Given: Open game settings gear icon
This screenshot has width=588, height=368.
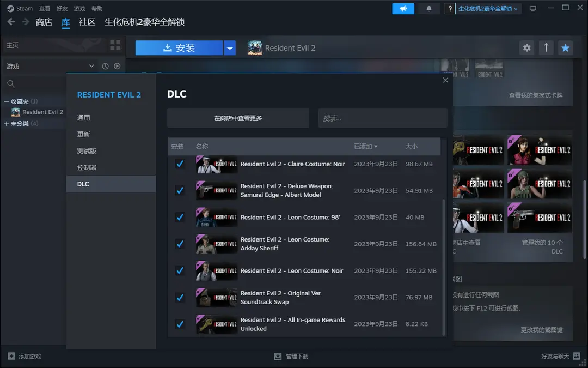Looking at the screenshot, I should pos(527,47).
